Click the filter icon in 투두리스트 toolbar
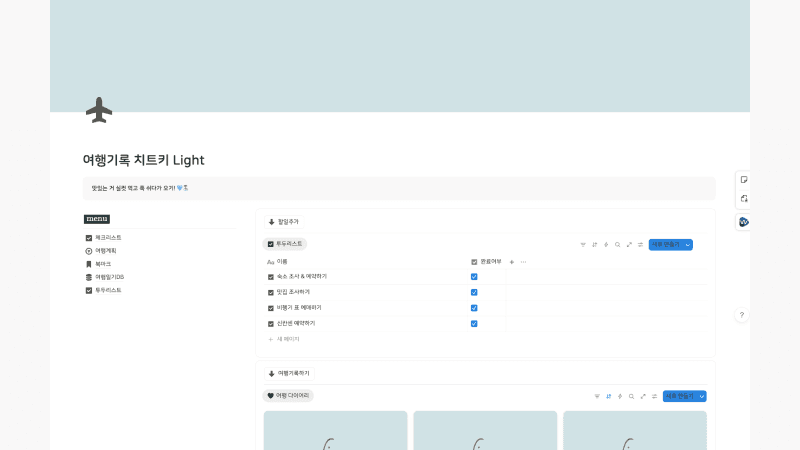 [583, 244]
